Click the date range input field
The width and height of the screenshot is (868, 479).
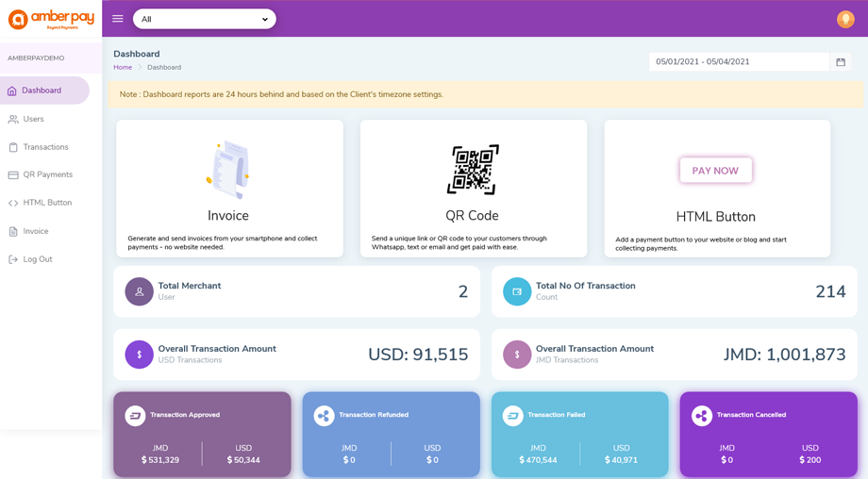738,62
